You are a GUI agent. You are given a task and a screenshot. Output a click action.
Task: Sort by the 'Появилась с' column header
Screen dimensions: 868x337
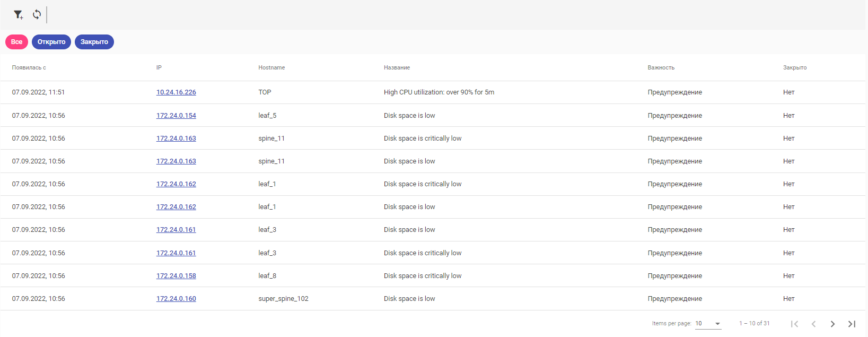click(29, 68)
